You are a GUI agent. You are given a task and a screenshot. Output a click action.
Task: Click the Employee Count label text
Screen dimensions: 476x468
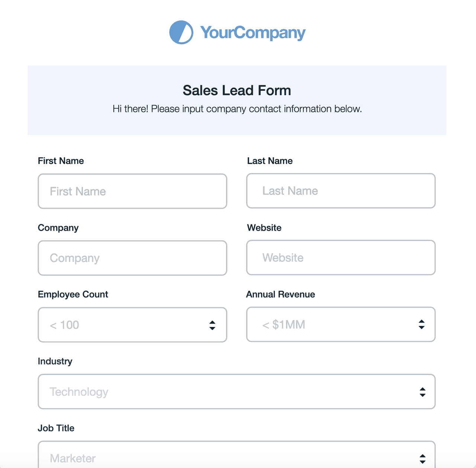(x=73, y=294)
